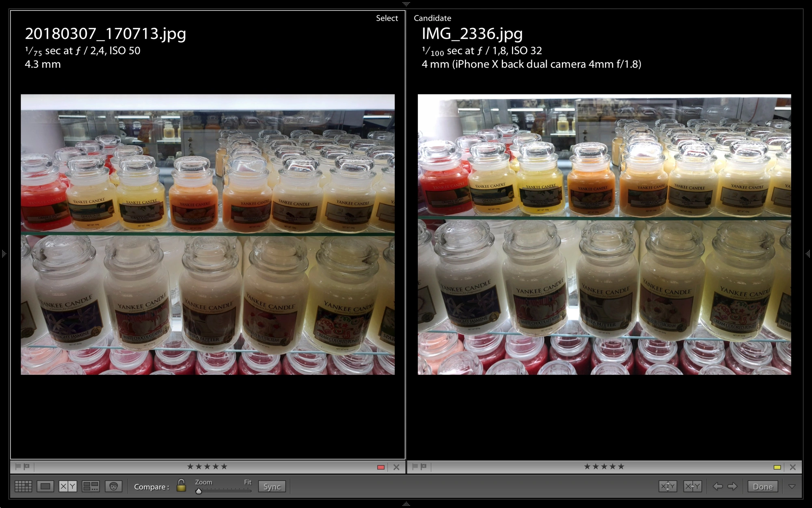Switch to Loupe view icon

click(45, 486)
